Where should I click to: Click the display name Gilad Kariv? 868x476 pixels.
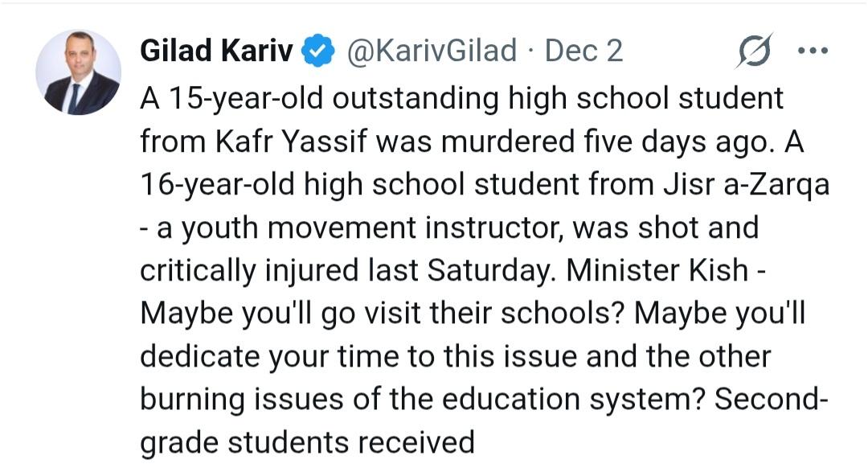214,51
